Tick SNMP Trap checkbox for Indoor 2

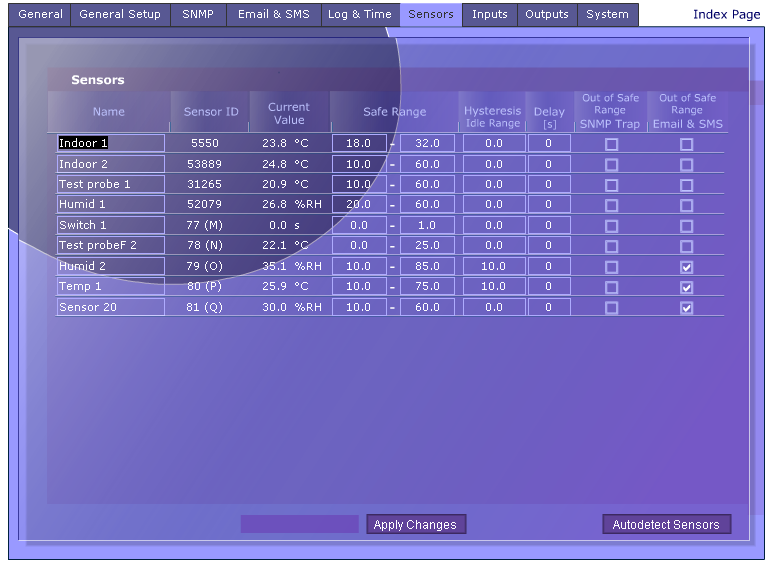pyautogui.click(x=611, y=165)
